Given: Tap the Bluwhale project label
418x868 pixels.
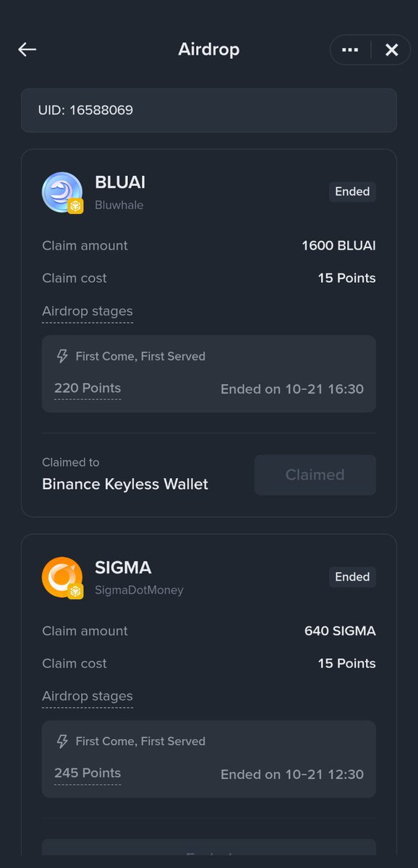Looking at the screenshot, I should [119, 205].
